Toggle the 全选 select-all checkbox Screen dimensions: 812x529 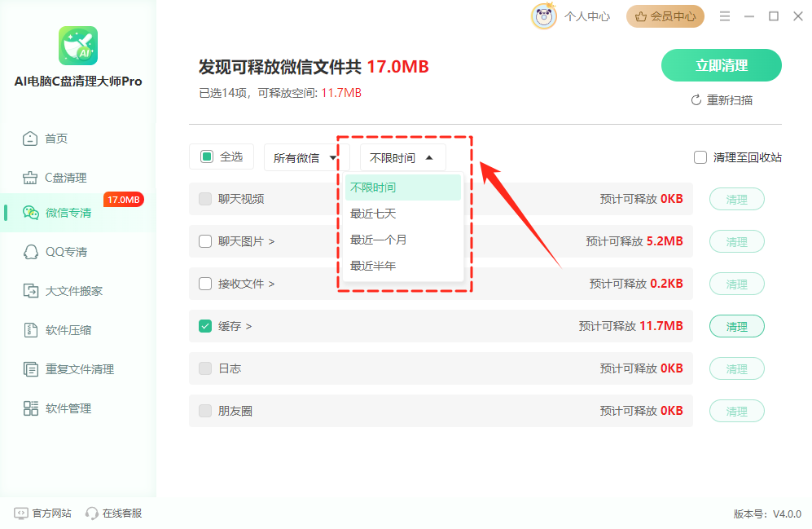(207, 156)
